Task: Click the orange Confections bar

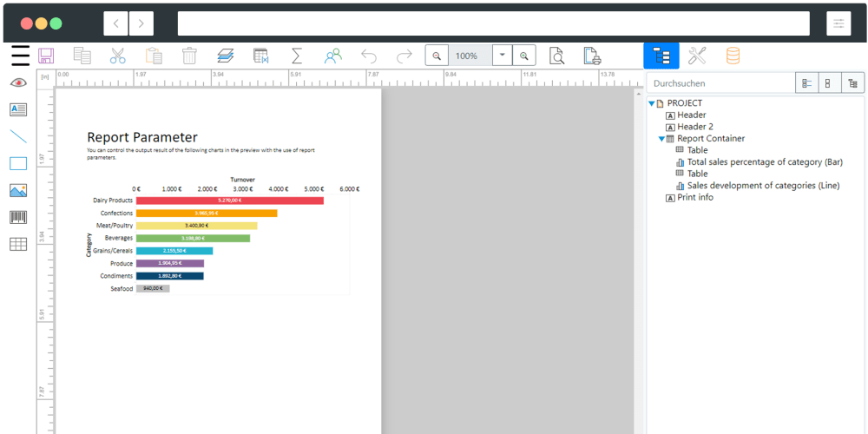Action: tap(207, 214)
